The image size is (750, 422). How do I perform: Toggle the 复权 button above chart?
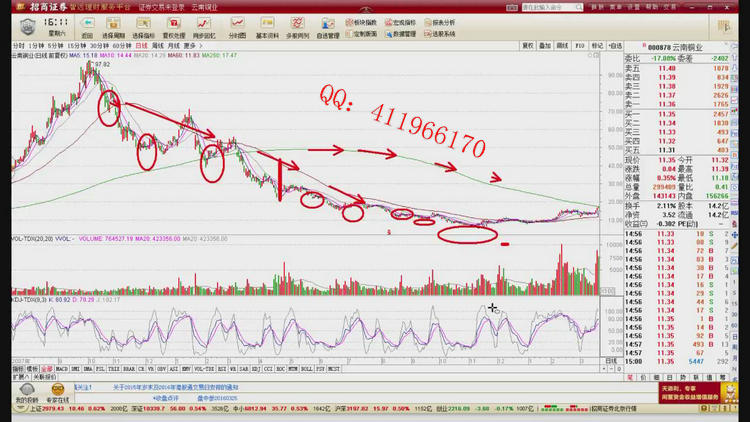tap(530, 45)
